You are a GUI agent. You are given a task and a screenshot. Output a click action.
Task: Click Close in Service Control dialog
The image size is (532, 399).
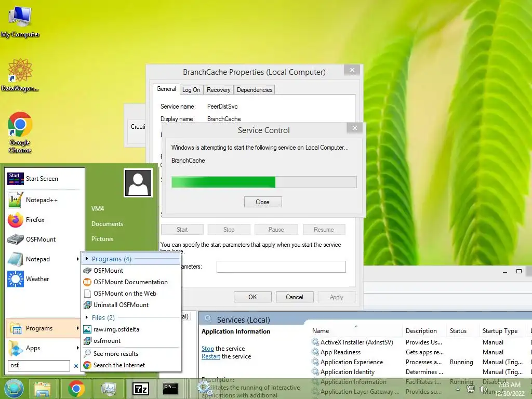pyautogui.click(x=263, y=202)
